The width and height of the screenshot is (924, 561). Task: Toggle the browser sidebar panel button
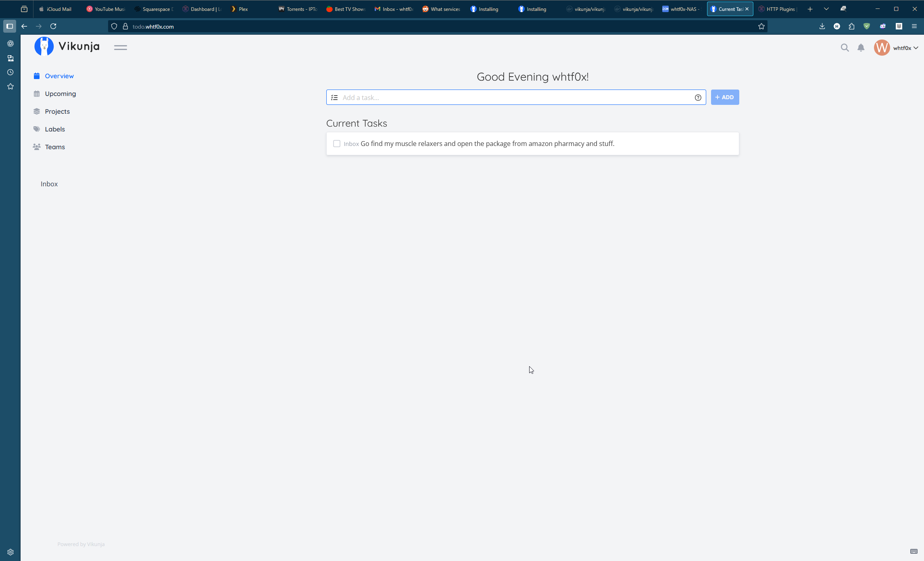[10, 26]
